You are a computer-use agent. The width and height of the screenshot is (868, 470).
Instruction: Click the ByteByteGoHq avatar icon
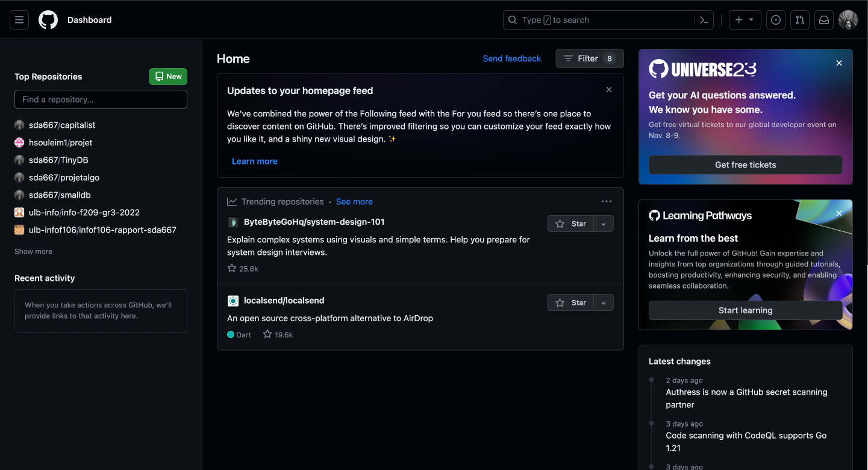click(x=233, y=222)
